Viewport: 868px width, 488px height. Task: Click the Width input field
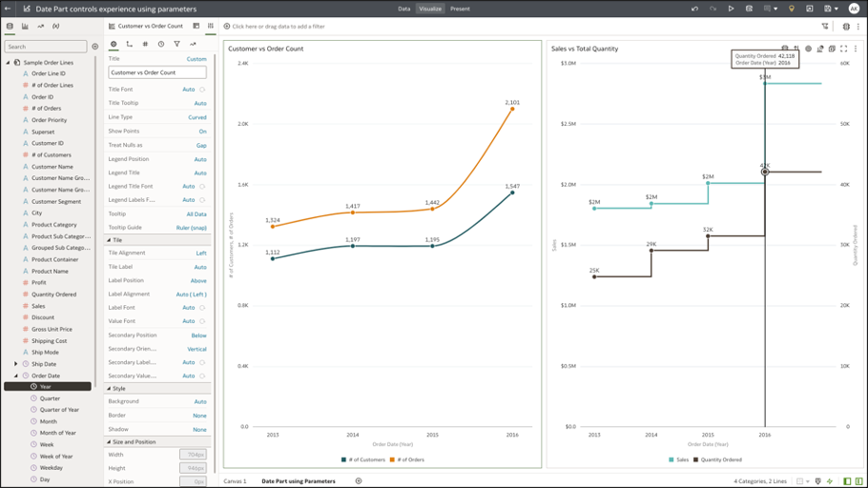193,455
